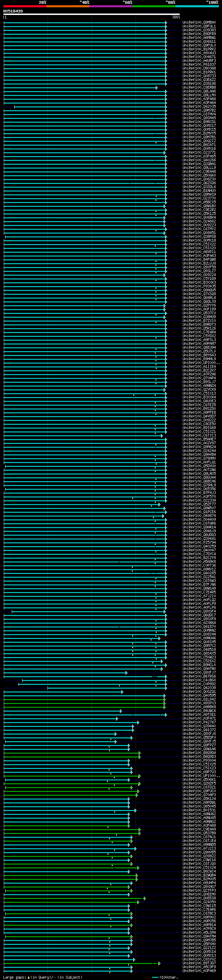Select hit label UniRef100_Q40595
Image resolution: width=222 pixels, height=980 pixels.
click(199, 695)
